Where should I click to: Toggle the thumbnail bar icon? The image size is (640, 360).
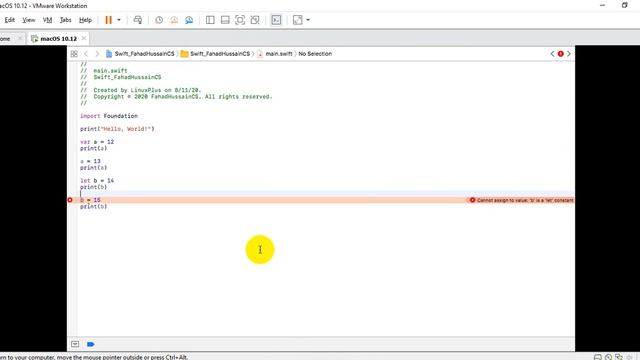225,20
